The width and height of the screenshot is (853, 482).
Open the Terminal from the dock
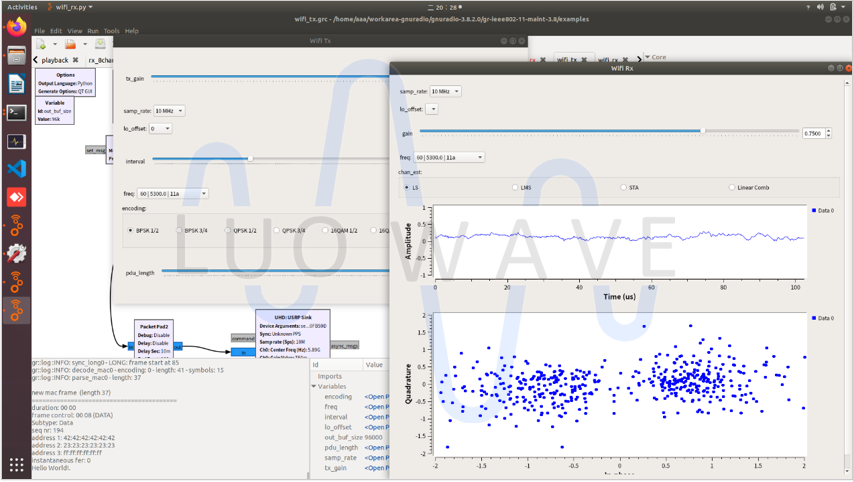pyautogui.click(x=16, y=113)
